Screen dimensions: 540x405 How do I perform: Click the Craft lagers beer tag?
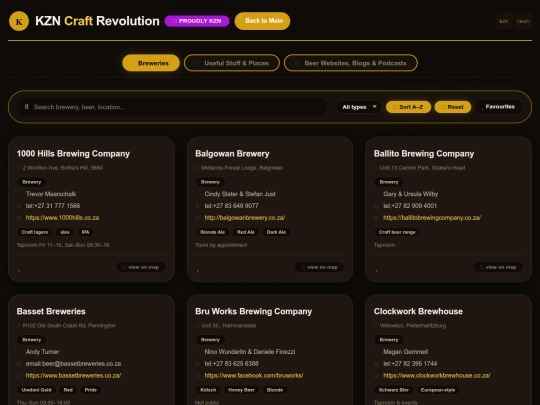click(34, 232)
